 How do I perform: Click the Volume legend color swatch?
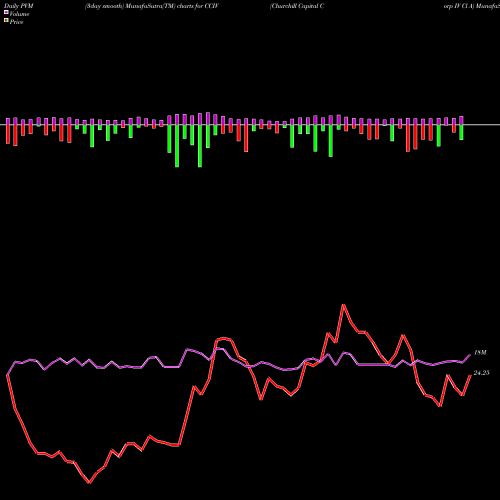(6, 12)
